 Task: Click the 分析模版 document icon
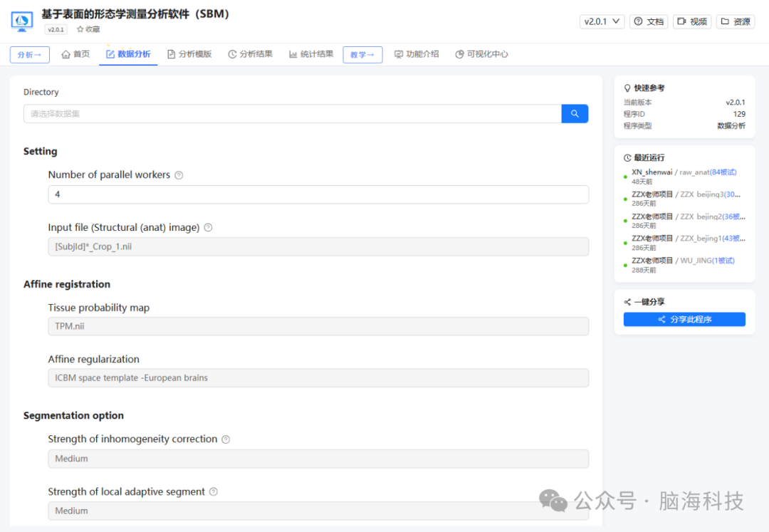tap(171, 54)
